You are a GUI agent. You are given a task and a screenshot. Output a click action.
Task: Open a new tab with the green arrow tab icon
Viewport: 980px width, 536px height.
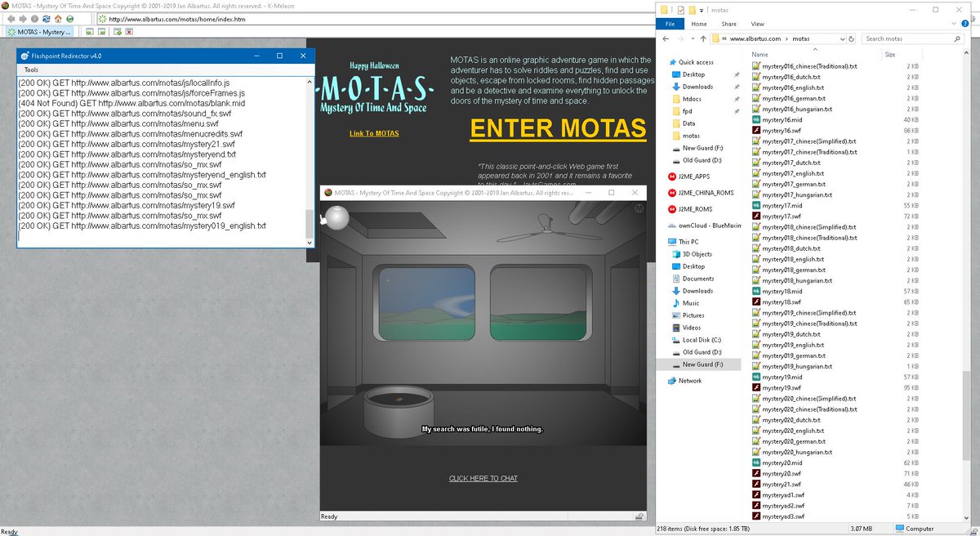coord(118,32)
